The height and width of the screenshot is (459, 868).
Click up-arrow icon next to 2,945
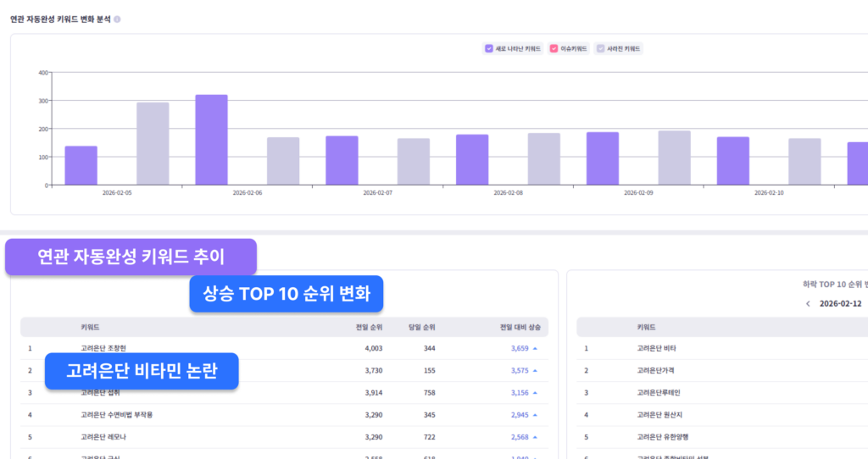click(536, 415)
